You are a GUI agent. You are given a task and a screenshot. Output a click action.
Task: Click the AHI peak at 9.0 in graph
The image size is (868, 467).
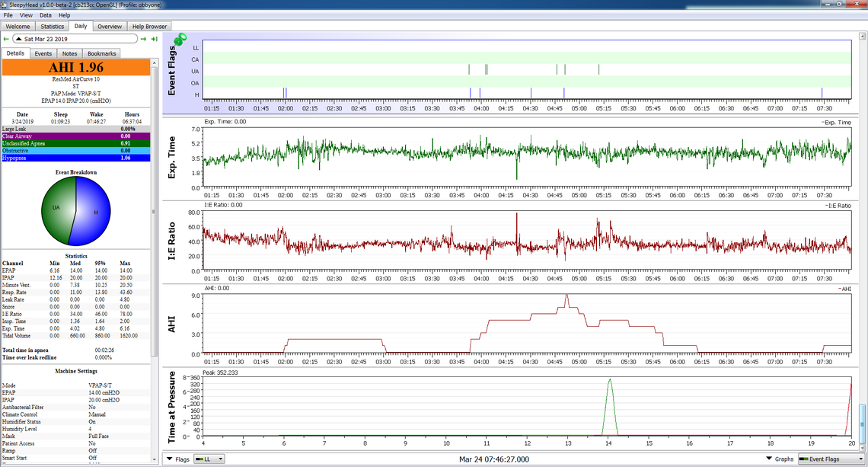point(566,296)
